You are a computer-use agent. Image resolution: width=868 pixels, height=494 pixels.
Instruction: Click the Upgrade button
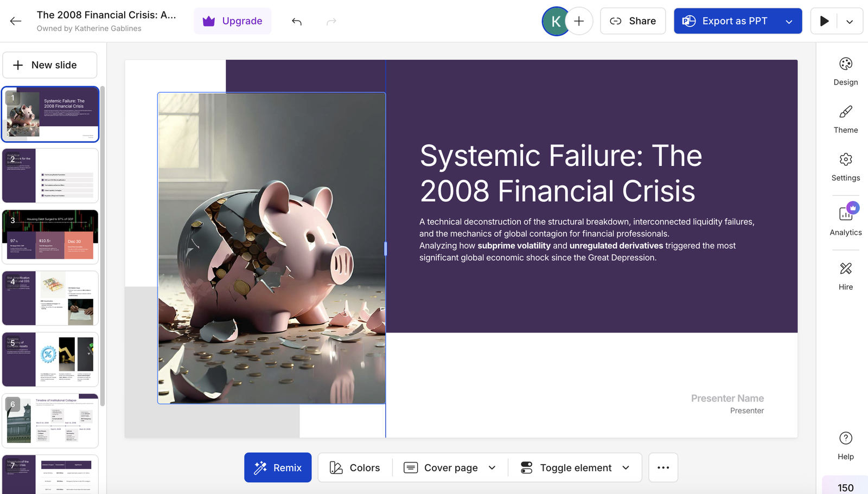[232, 21]
